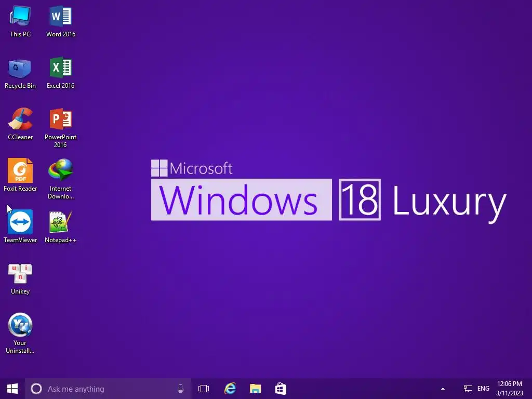Image resolution: width=532 pixels, height=399 pixels.
Task: Select the Recycle Bin icon
Action: [x=20, y=73]
